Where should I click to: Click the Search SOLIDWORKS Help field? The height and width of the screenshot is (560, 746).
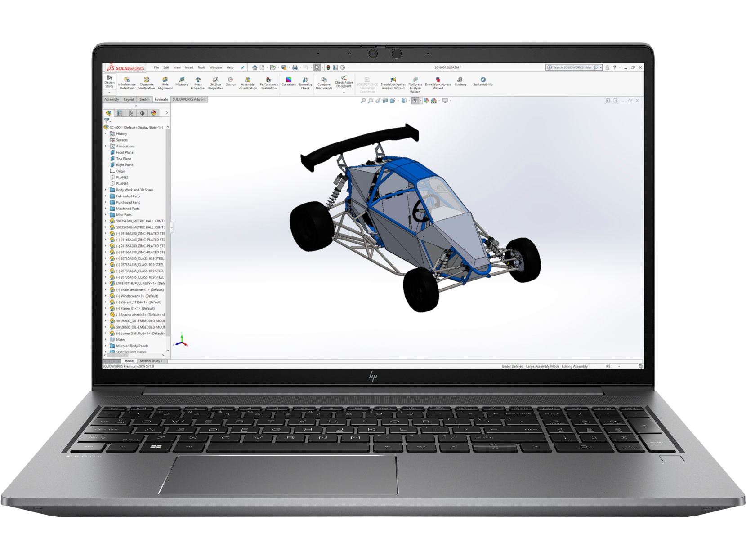(572, 67)
